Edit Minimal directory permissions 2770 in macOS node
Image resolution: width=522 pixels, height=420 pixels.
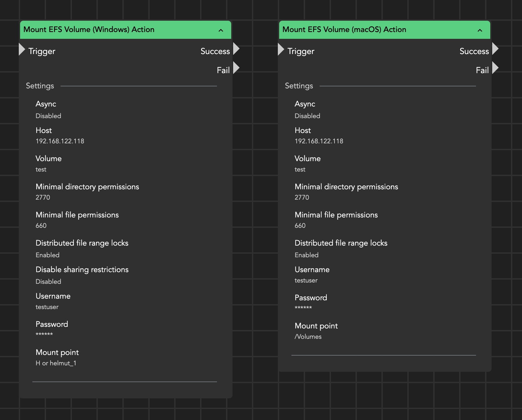click(302, 197)
